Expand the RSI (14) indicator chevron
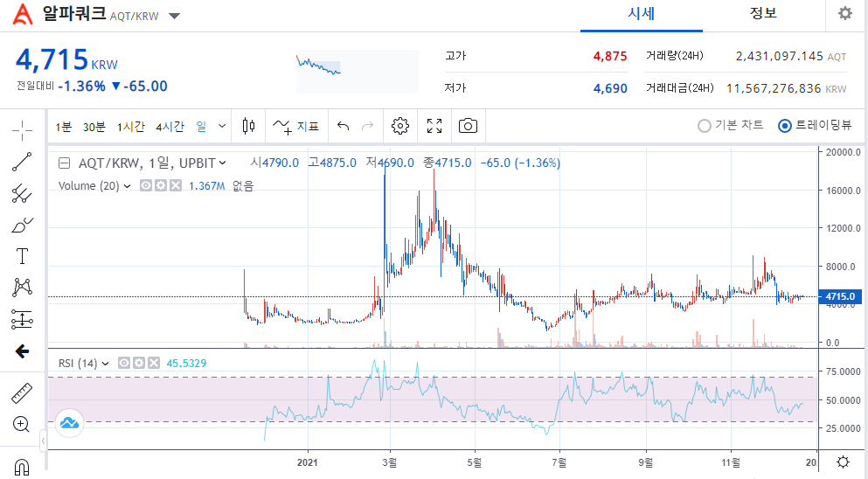Image resolution: width=868 pixels, height=479 pixels. pos(106,364)
